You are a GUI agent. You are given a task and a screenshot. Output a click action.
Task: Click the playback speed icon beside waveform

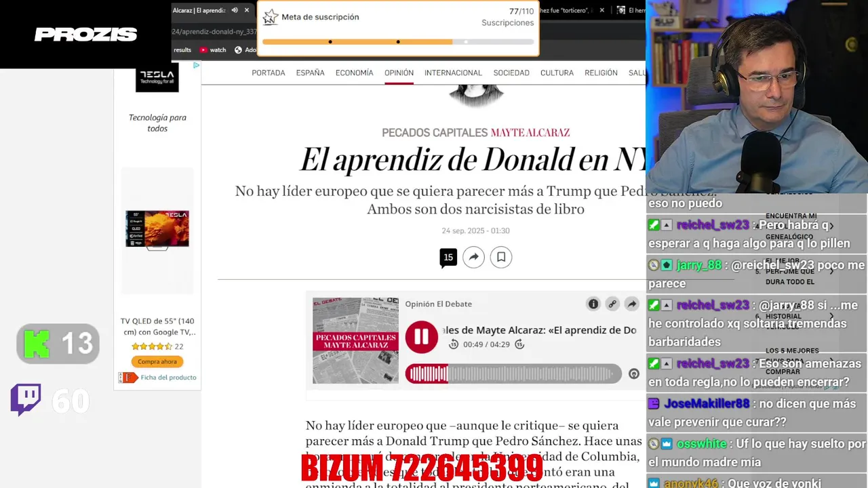[634, 373]
